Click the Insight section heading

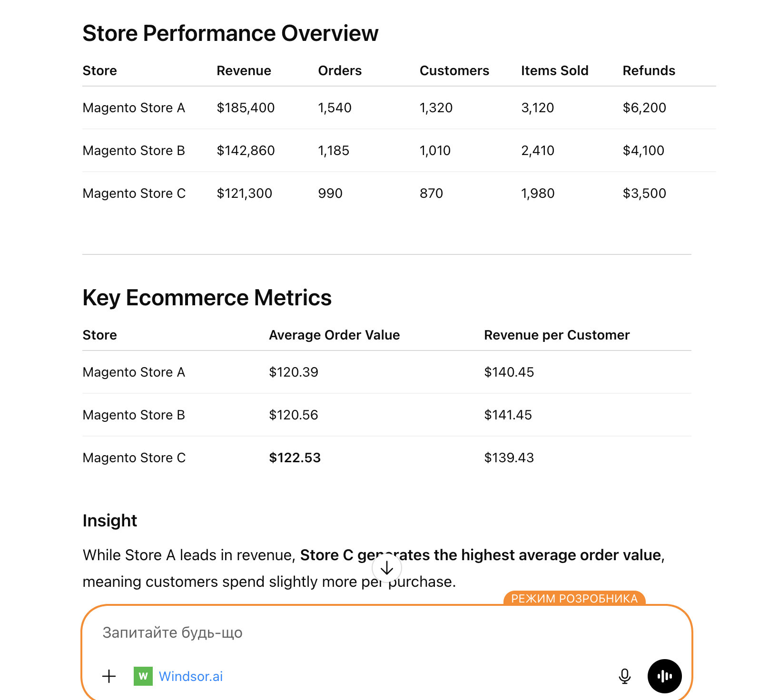pos(109,520)
